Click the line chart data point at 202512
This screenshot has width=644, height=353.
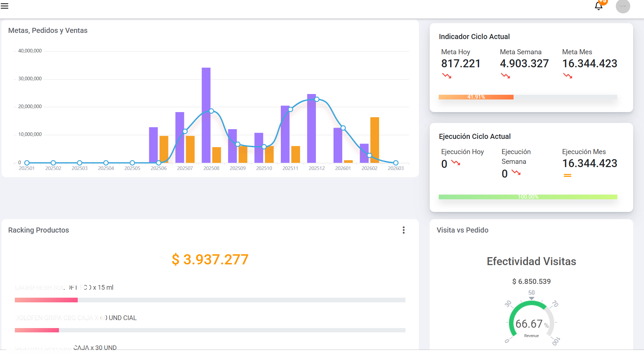(x=316, y=100)
